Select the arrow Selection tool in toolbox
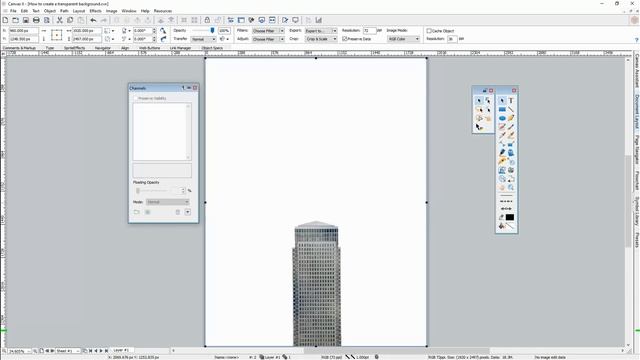The height and width of the screenshot is (360, 640). pos(502,100)
